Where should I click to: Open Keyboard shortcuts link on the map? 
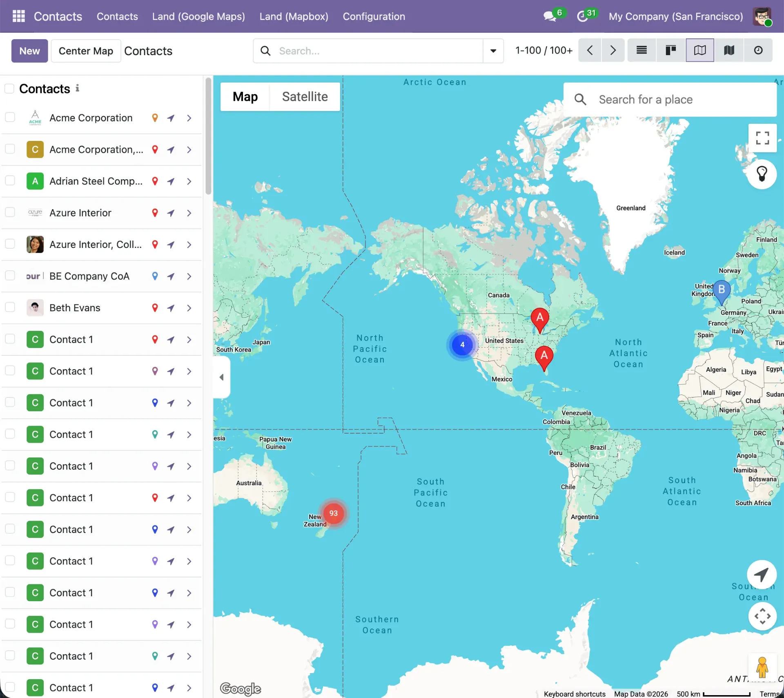click(x=575, y=694)
